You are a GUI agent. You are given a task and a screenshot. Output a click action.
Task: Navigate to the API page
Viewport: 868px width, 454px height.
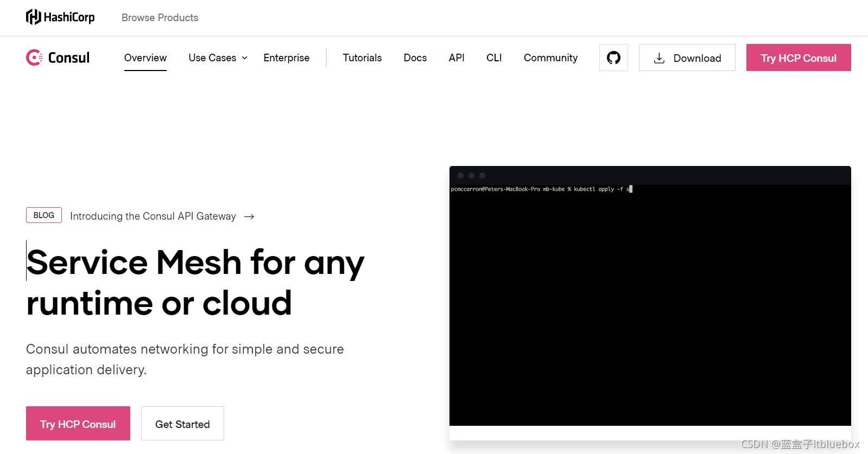(457, 57)
